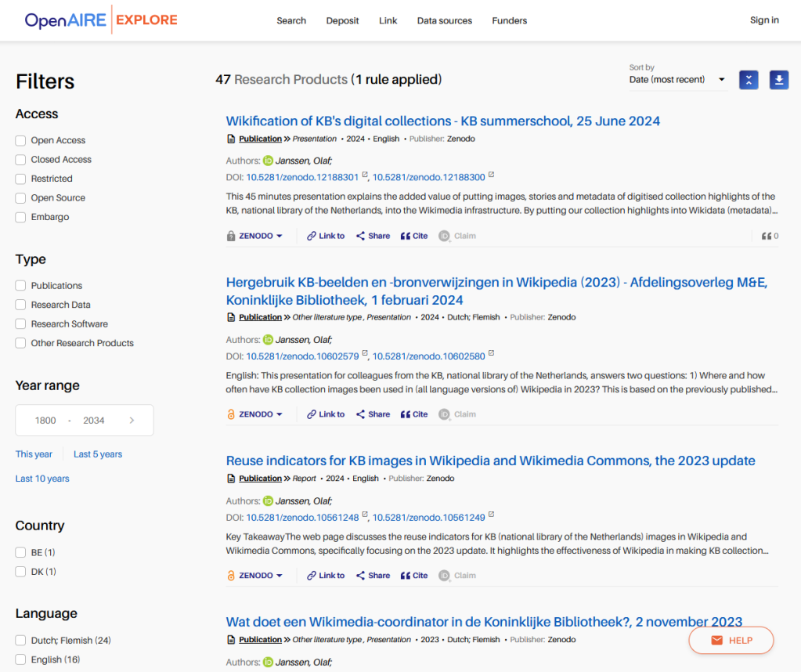Click the collapse results view icon button

pos(749,80)
